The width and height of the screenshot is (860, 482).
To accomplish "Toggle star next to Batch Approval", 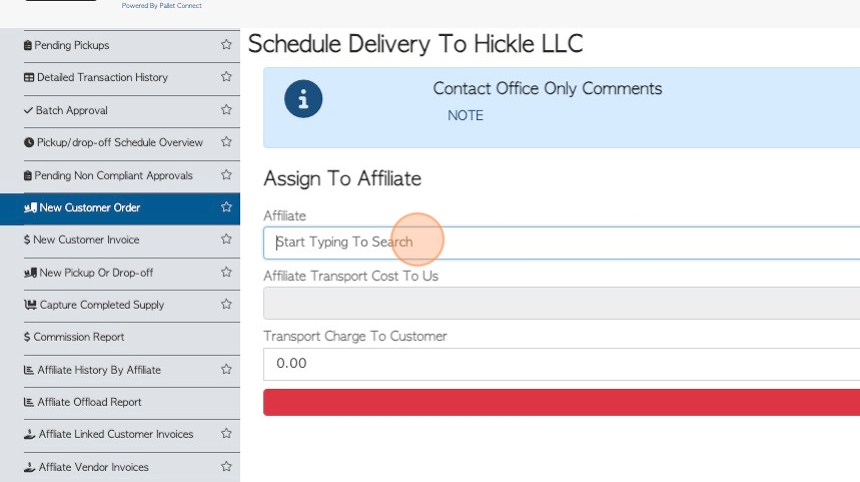I will coord(226,110).
